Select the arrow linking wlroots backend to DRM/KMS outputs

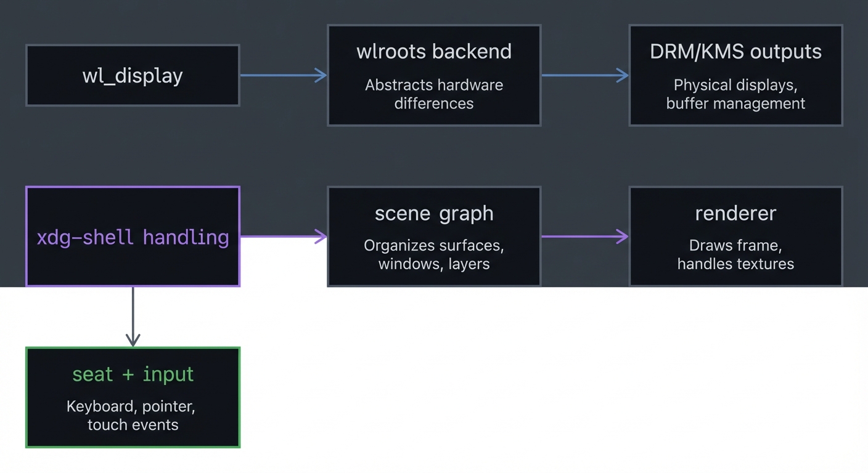point(584,75)
